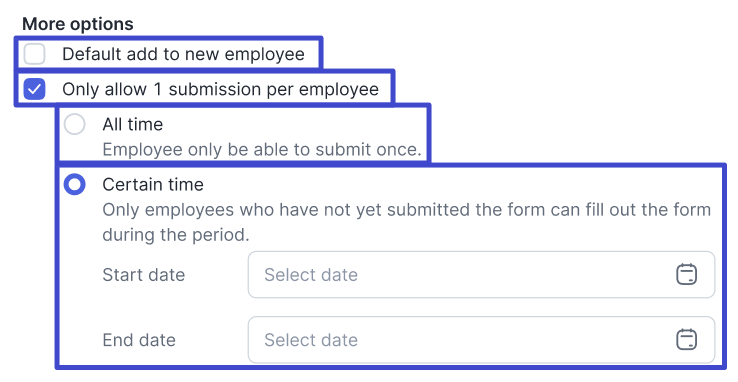Click the "Default add to new employee" label
The image size is (738, 382).
click(184, 54)
